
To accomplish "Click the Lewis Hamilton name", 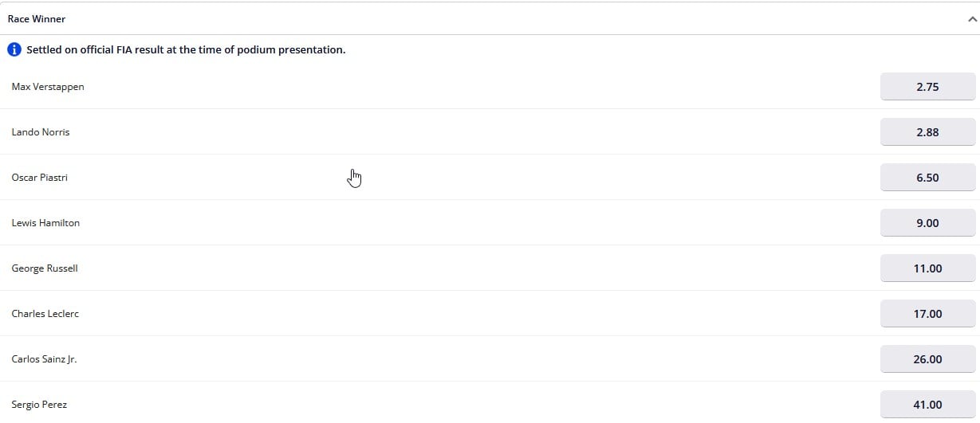I will 45,223.
